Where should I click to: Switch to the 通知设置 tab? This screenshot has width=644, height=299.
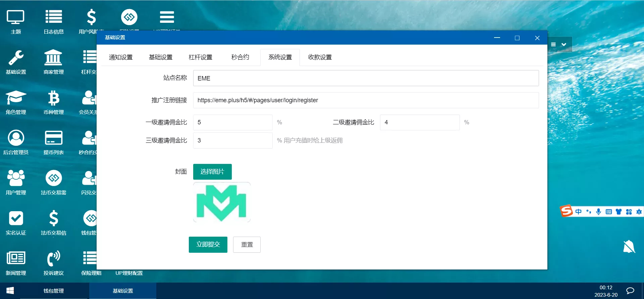point(121,57)
